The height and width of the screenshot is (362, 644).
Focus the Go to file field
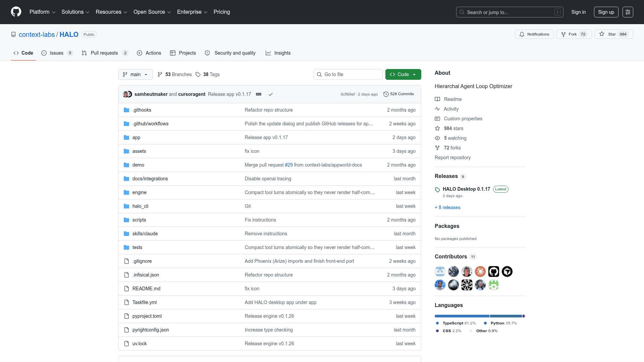(x=348, y=74)
